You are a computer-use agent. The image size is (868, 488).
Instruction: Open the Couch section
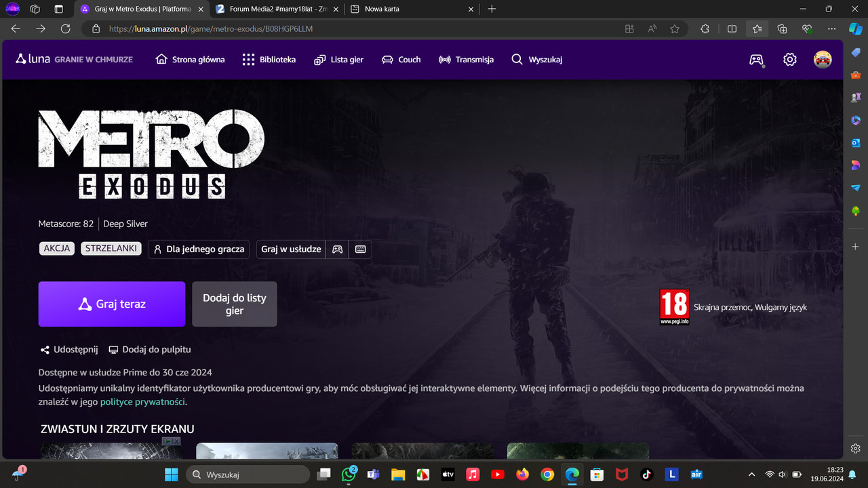[401, 60]
